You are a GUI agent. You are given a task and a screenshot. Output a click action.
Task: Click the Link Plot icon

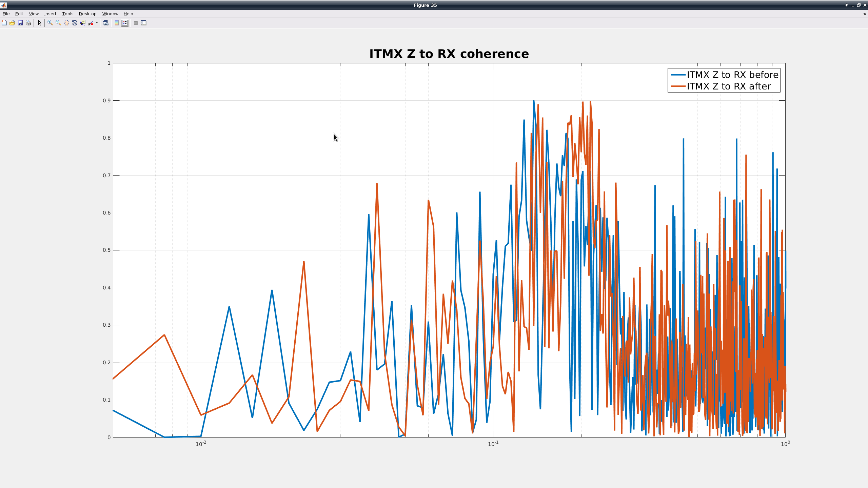[x=106, y=23]
